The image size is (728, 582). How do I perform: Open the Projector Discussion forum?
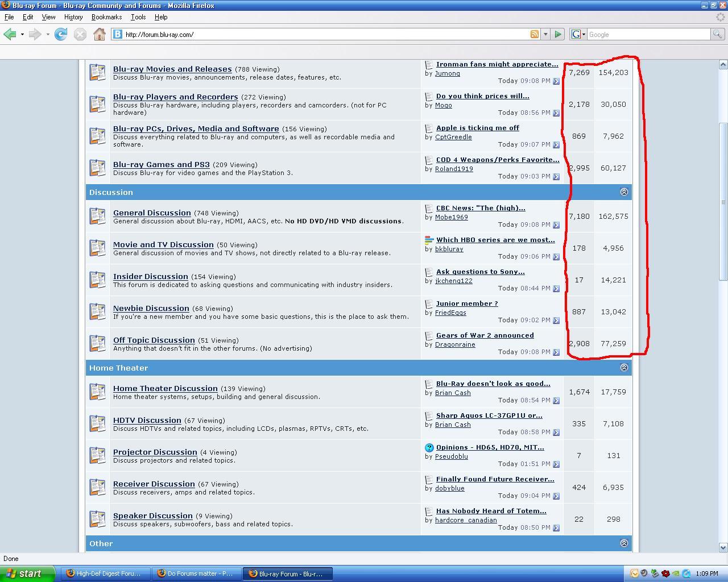(155, 452)
